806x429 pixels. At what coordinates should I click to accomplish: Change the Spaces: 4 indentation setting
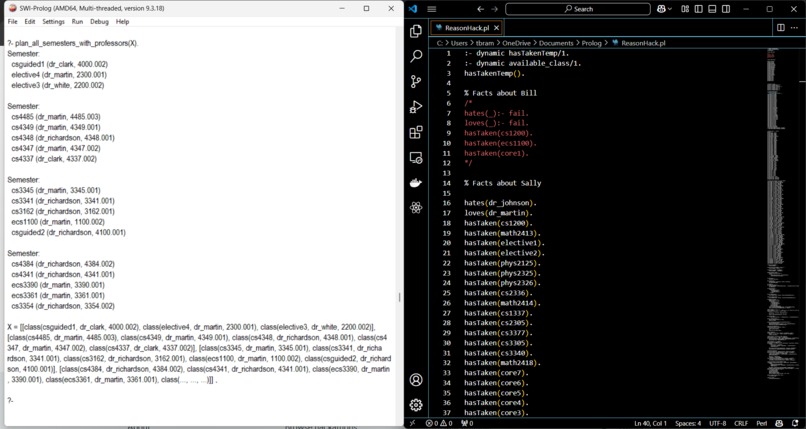pos(688,423)
